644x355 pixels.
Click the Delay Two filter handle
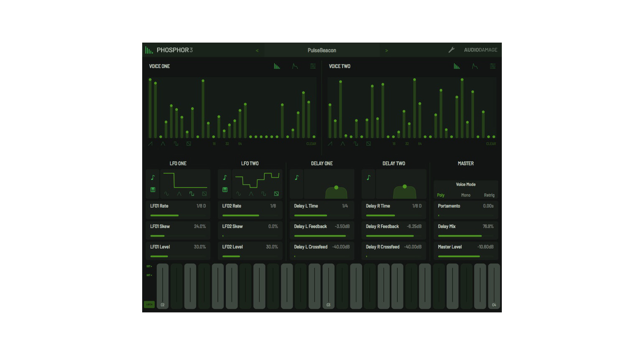click(x=404, y=187)
